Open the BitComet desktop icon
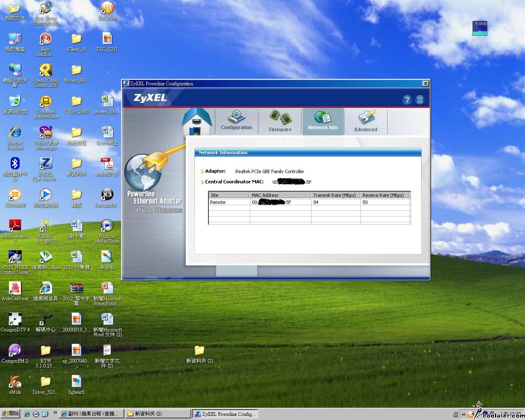 coord(107,11)
